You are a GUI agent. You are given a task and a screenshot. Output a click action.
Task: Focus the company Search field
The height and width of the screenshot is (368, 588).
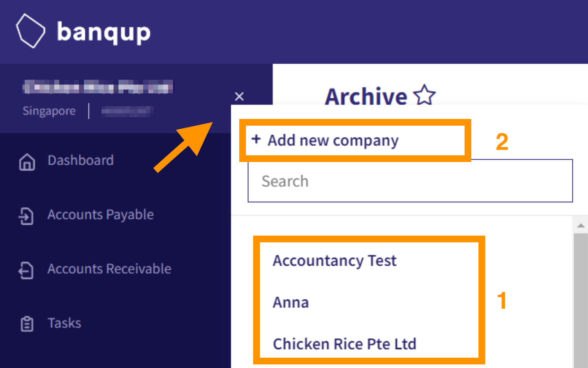(x=410, y=181)
